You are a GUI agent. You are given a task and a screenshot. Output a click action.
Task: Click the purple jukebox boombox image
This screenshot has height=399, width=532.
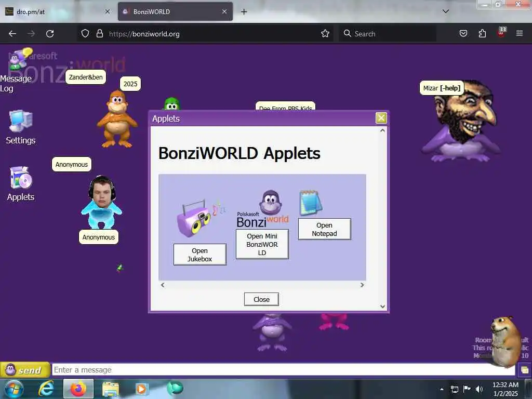coord(200,218)
